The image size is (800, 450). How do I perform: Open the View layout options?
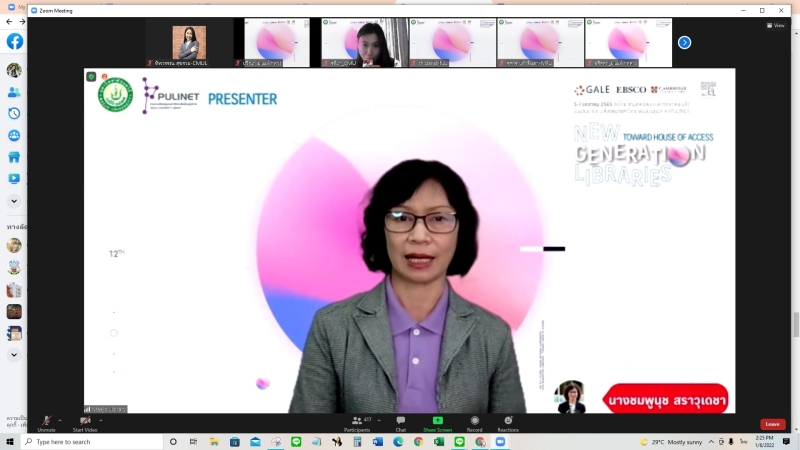click(776, 25)
